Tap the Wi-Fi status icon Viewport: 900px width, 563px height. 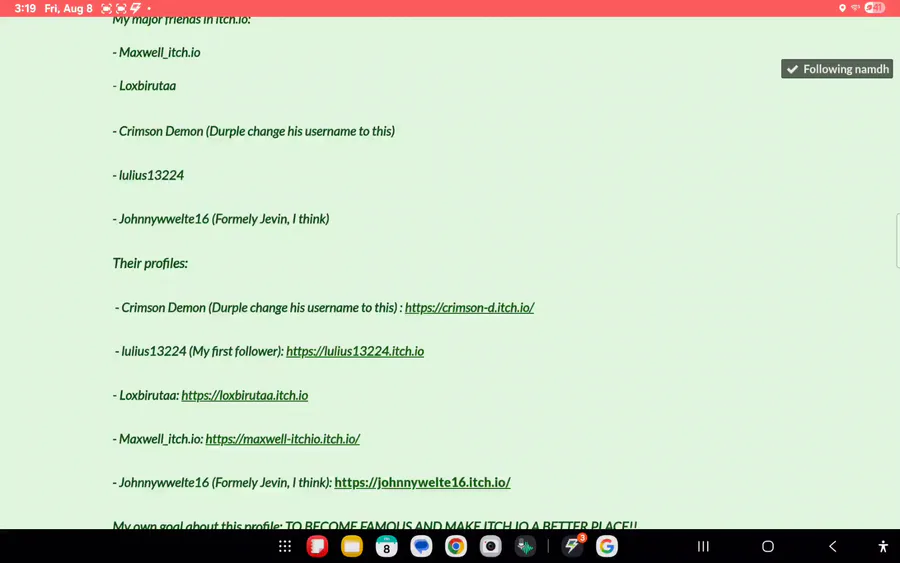tap(855, 8)
